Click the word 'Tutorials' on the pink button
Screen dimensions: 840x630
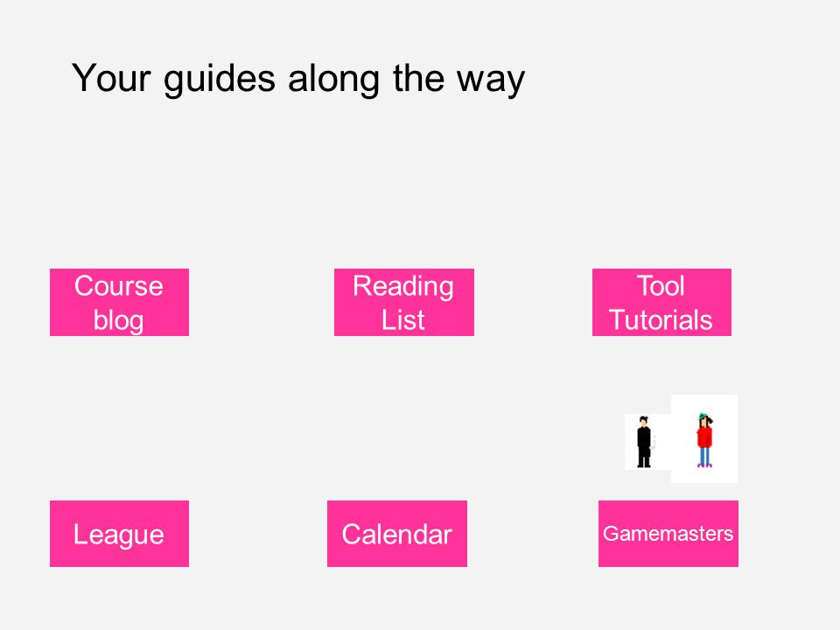pos(661,320)
